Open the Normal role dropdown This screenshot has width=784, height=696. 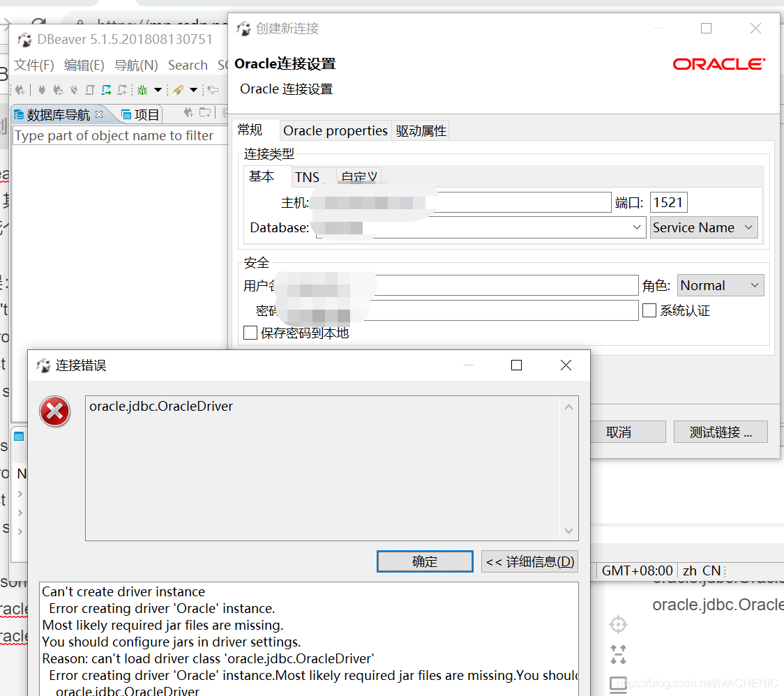(x=720, y=285)
